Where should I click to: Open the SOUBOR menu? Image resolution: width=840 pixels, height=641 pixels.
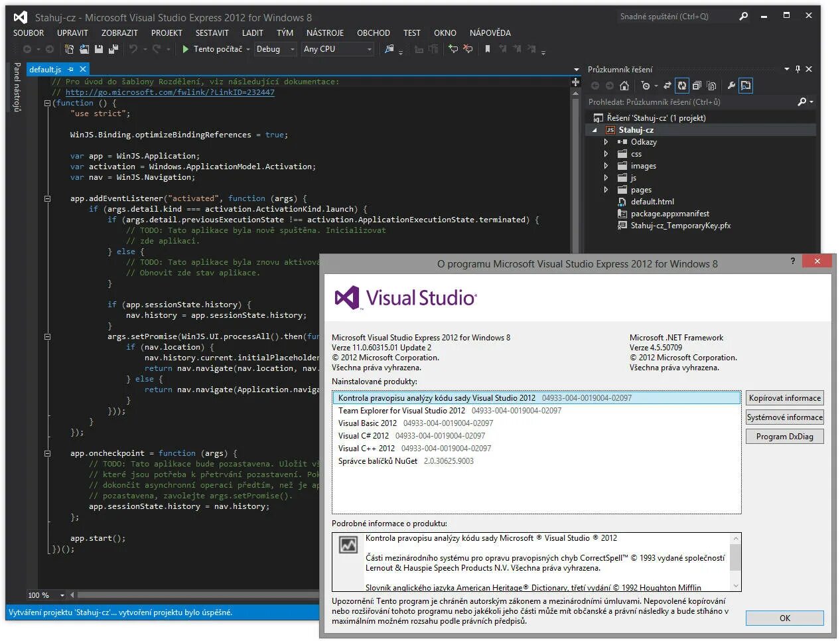tap(29, 33)
